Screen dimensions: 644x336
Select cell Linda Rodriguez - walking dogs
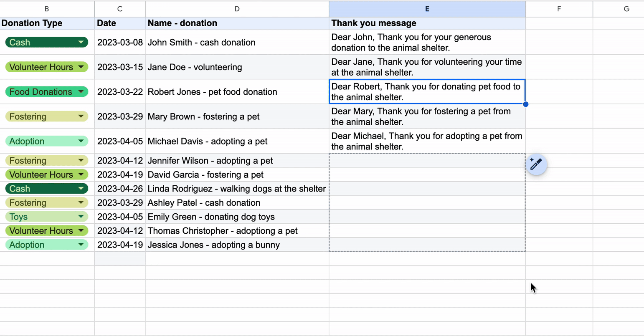237,188
